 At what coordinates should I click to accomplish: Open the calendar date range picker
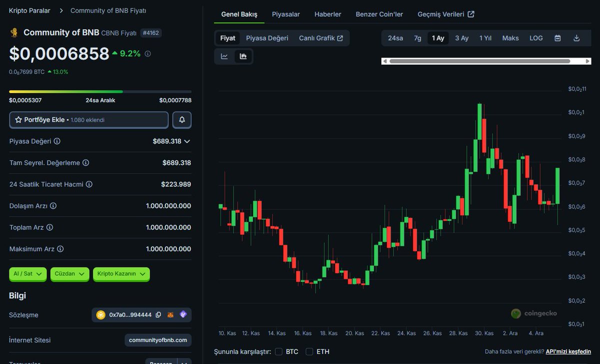point(557,38)
